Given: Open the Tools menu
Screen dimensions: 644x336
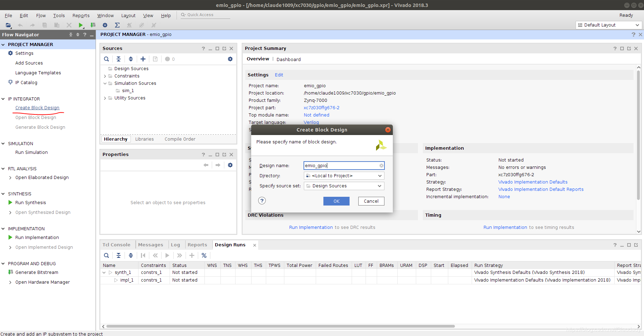Looking at the screenshot, I should pos(59,16).
